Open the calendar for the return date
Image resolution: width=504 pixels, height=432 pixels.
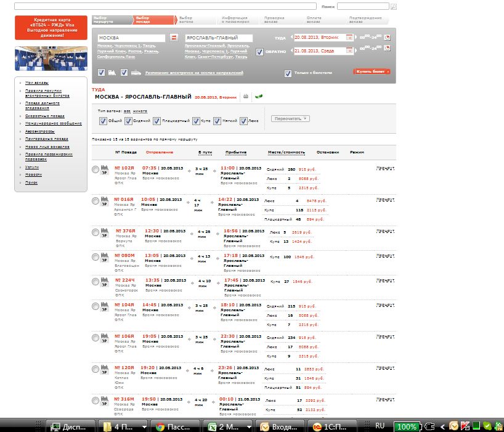pyautogui.click(x=349, y=51)
